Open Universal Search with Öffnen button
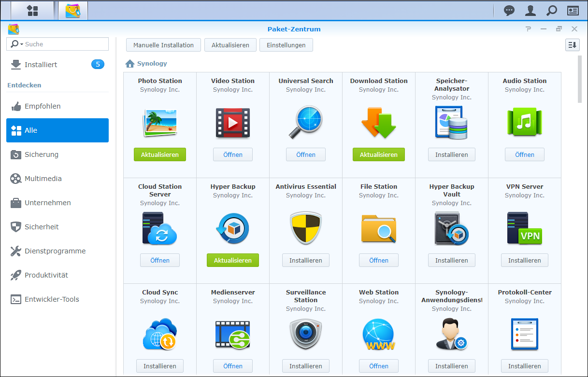Screen dimensions: 588x377 (306, 154)
